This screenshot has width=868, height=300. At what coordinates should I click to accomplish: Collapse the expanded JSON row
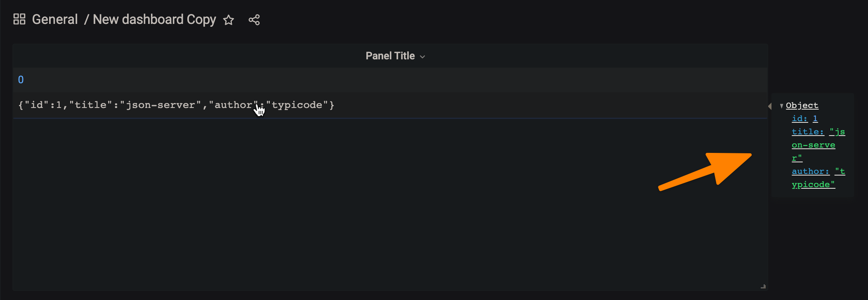[x=21, y=80]
